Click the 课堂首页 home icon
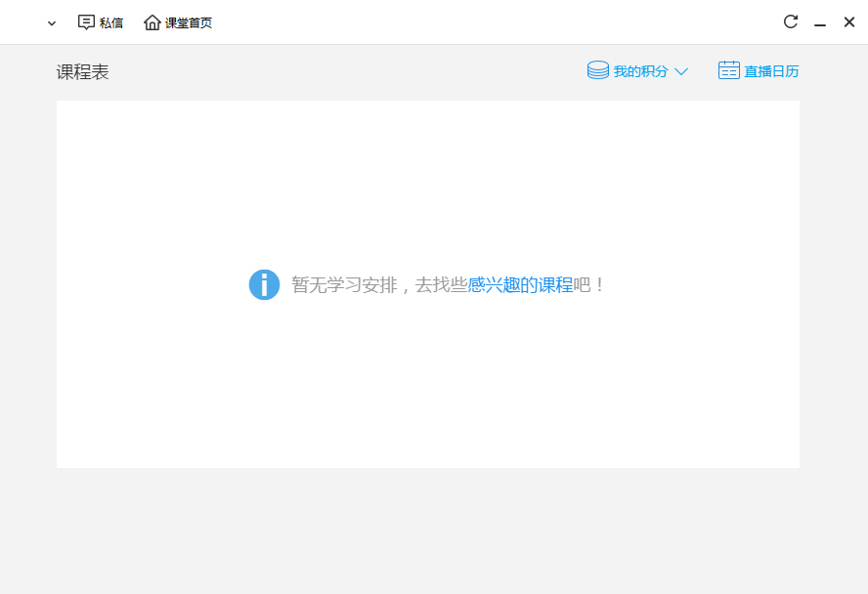This screenshot has width=868, height=594. (x=152, y=21)
